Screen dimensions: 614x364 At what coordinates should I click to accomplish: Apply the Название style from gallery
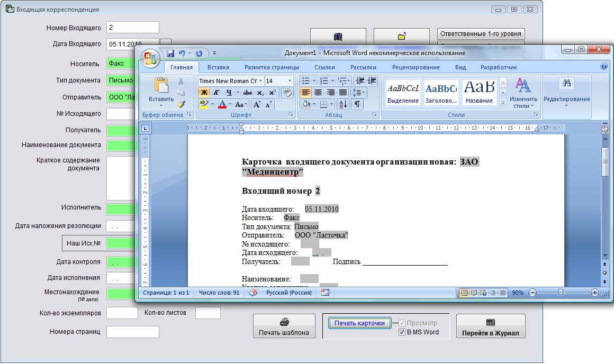480,92
